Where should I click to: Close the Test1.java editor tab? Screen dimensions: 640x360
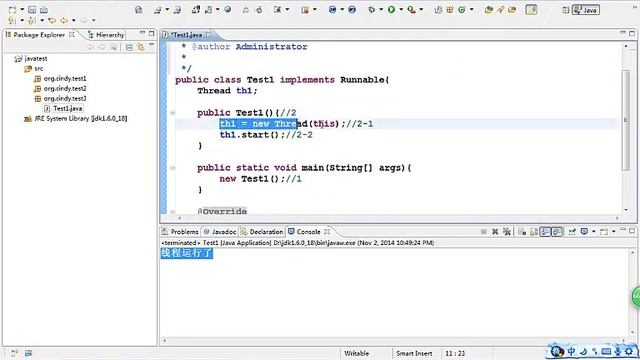click(209, 35)
